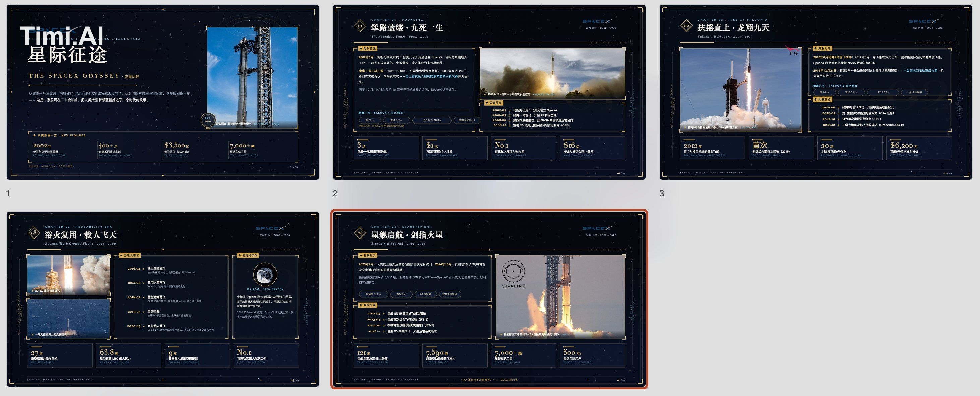Select slide 2 thumbnail 筚路蓝缕 · 九死一生
Viewport: 980px width, 396px height.
point(489,92)
